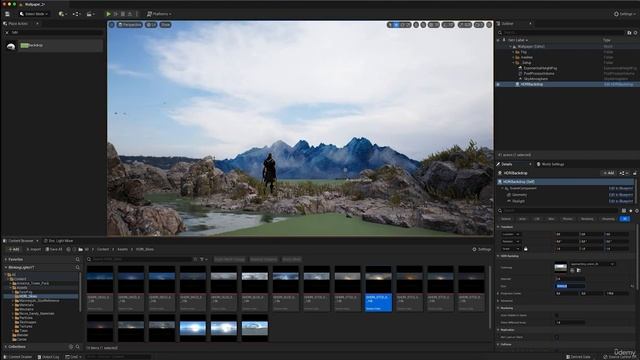Clear Place Actors search with the X icon
The width and height of the screenshot is (640, 360).
click(7, 33)
